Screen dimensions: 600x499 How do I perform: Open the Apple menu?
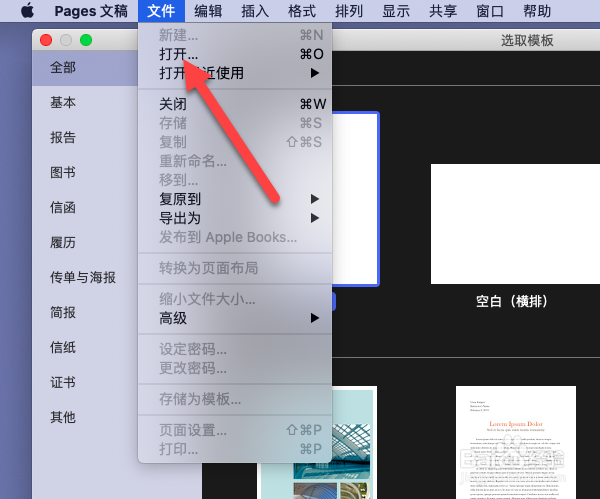point(28,10)
